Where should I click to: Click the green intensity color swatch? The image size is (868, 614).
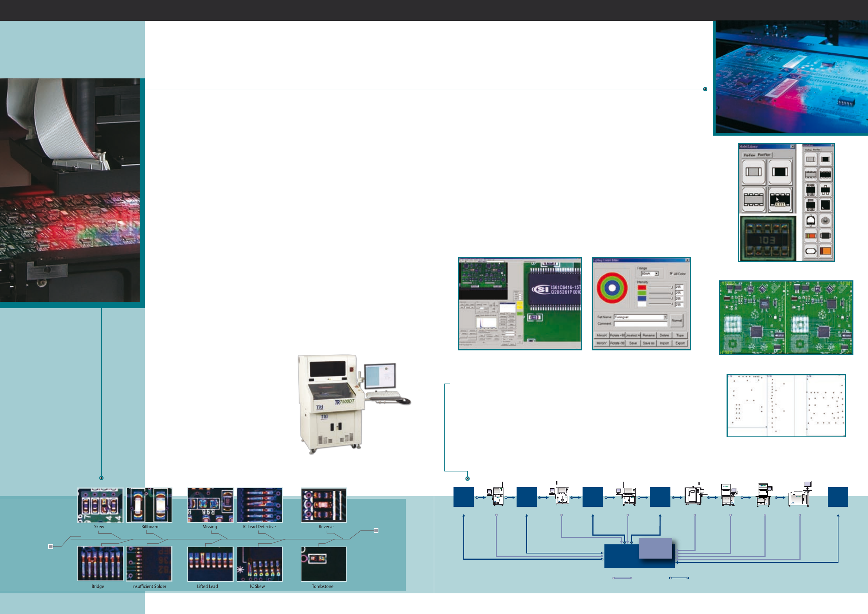642,293
